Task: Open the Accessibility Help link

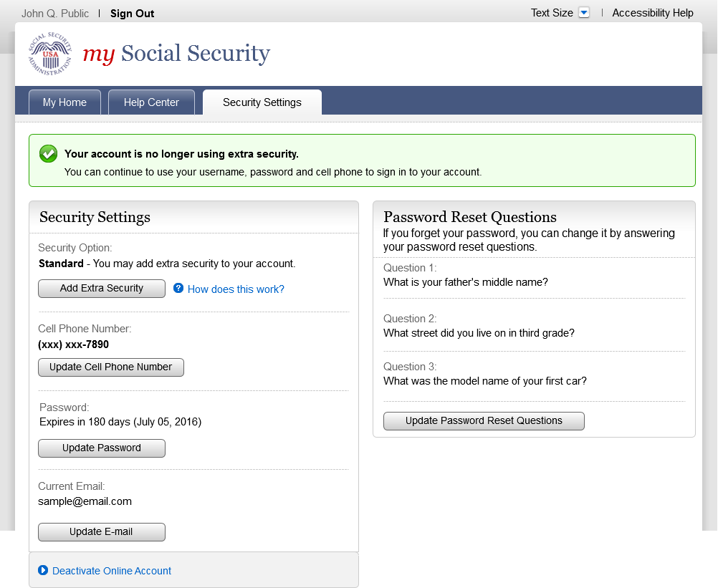Action: tap(653, 13)
